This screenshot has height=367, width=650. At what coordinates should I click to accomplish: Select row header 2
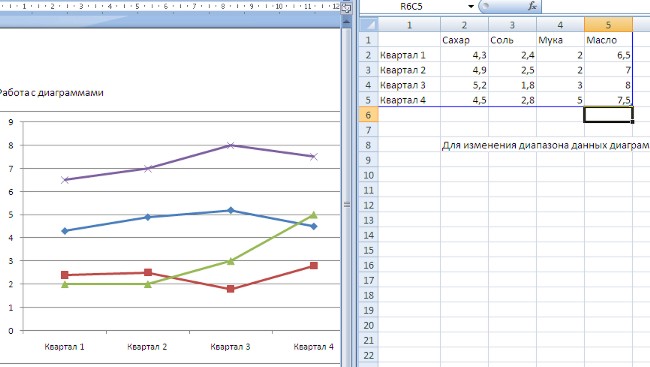pos(369,55)
